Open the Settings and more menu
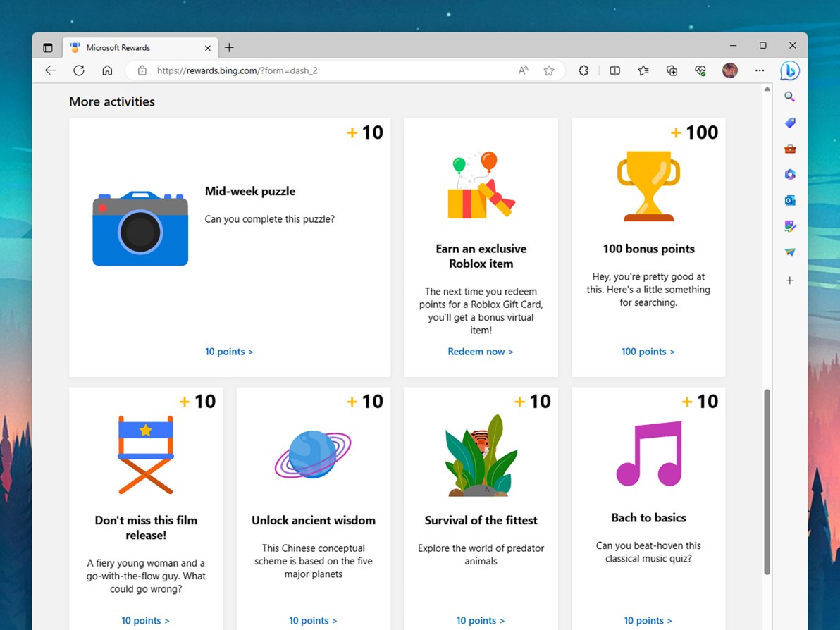This screenshot has width=840, height=630. pos(760,70)
